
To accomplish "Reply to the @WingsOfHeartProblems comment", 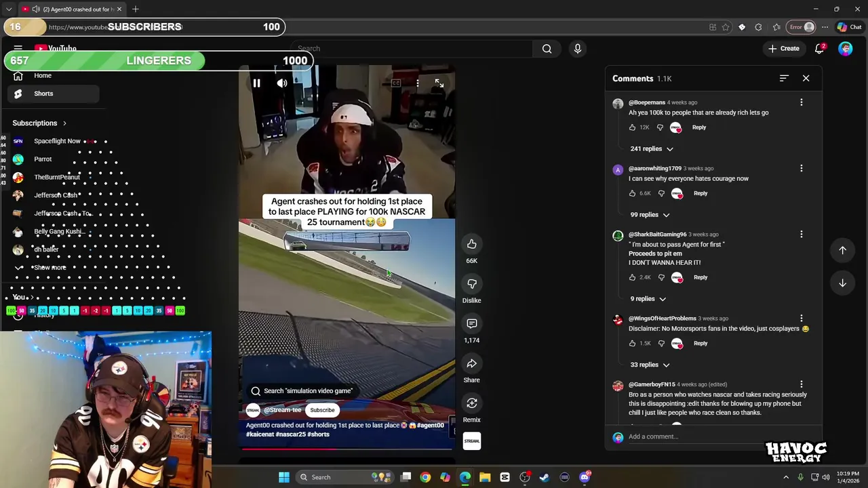I will (x=701, y=344).
